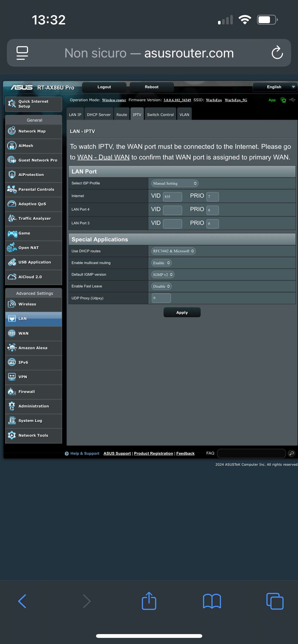Open the English language selector
This screenshot has width=298, height=644.
tap(275, 87)
